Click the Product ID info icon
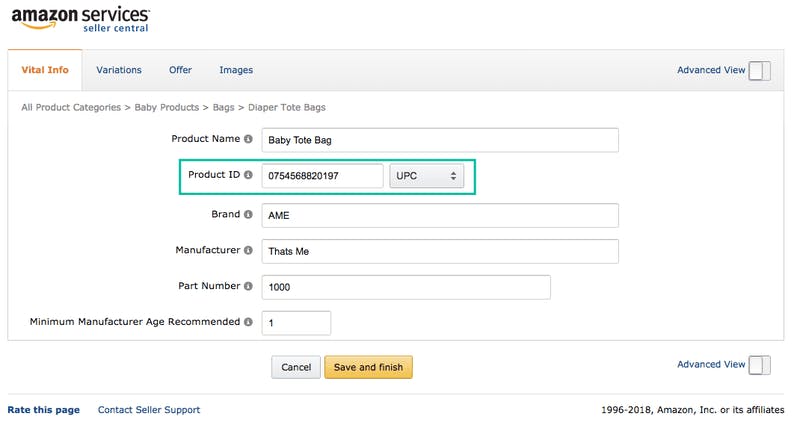800x437 pixels. (248, 175)
